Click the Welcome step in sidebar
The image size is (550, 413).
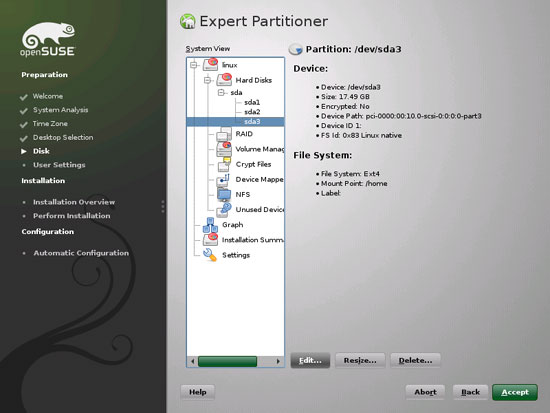[x=48, y=96]
